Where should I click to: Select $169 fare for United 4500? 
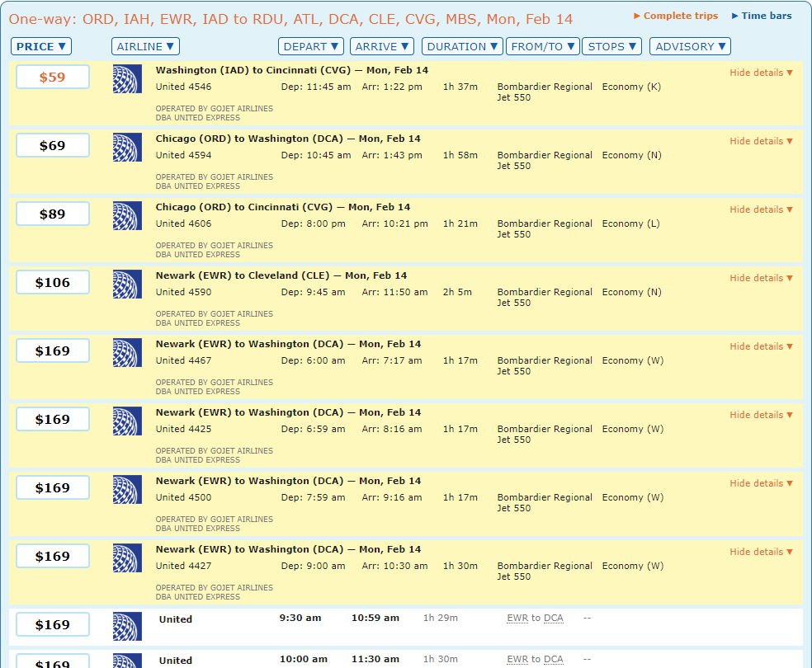pos(52,487)
